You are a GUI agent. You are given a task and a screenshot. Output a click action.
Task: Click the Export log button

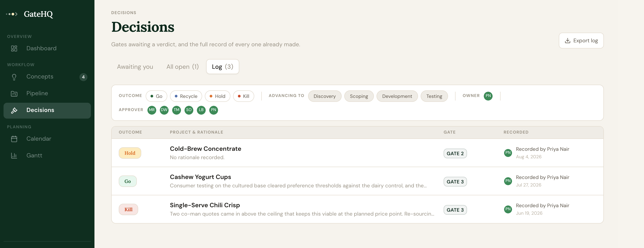click(x=581, y=41)
